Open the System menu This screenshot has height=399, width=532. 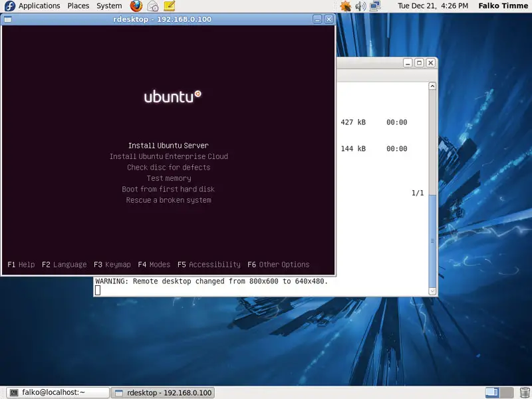tap(109, 6)
